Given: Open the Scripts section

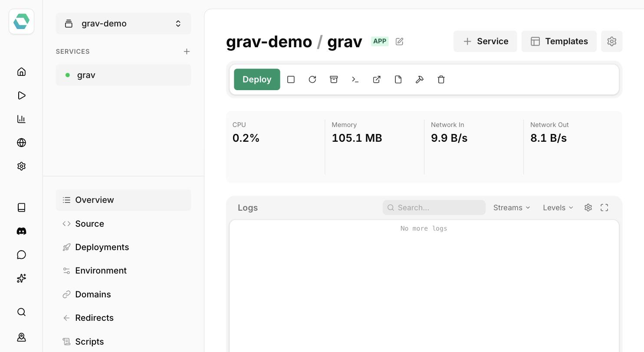Looking at the screenshot, I should [x=123, y=342].
